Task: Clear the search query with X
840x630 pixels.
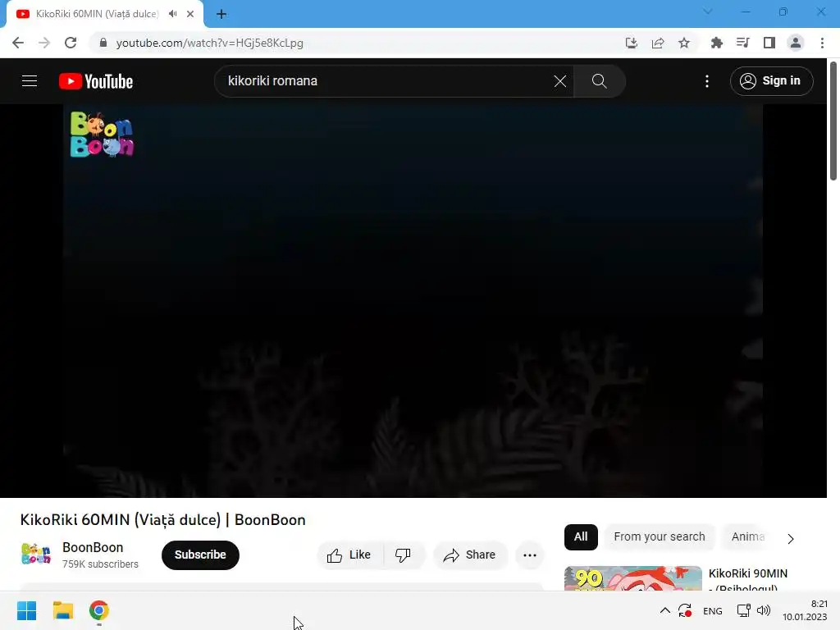Action: coord(559,81)
